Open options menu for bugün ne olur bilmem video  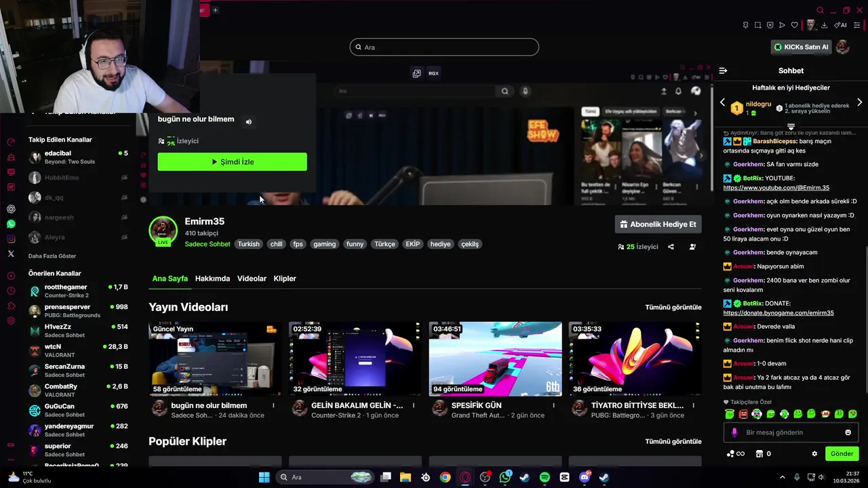click(x=273, y=405)
